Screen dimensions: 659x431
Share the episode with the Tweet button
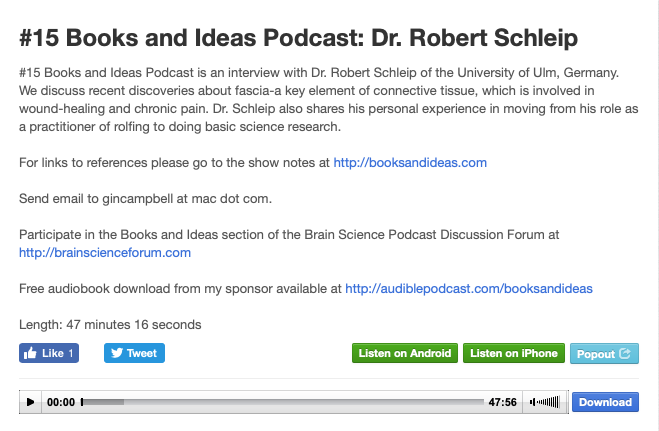point(134,353)
